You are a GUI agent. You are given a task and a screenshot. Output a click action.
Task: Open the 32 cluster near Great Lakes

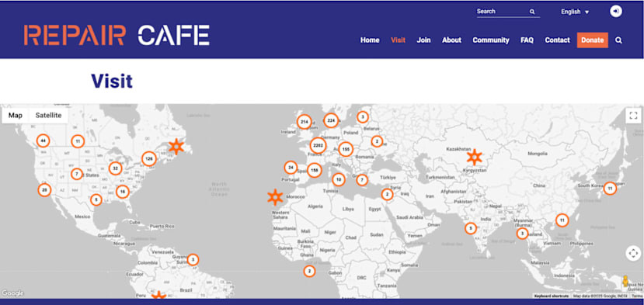tap(116, 168)
